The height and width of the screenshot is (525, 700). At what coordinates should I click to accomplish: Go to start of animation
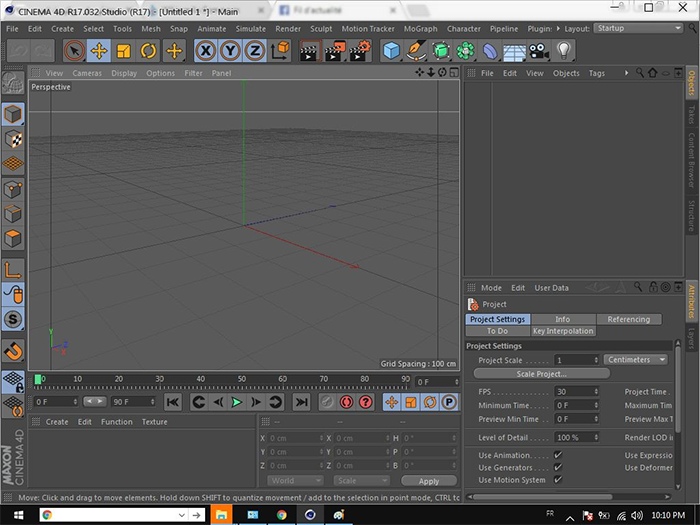[172, 403]
